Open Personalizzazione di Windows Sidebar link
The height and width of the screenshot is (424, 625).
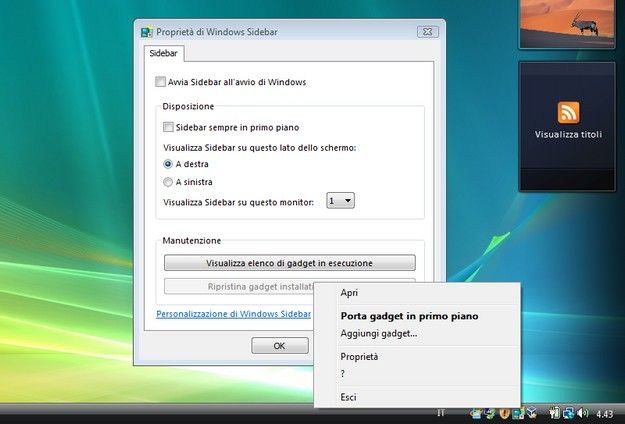tap(234, 314)
